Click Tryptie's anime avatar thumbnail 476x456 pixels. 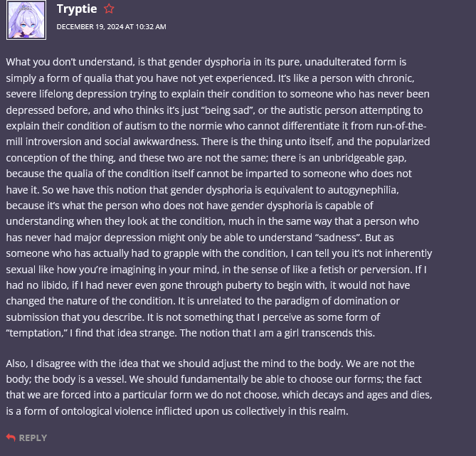click(x=26, y=20)
